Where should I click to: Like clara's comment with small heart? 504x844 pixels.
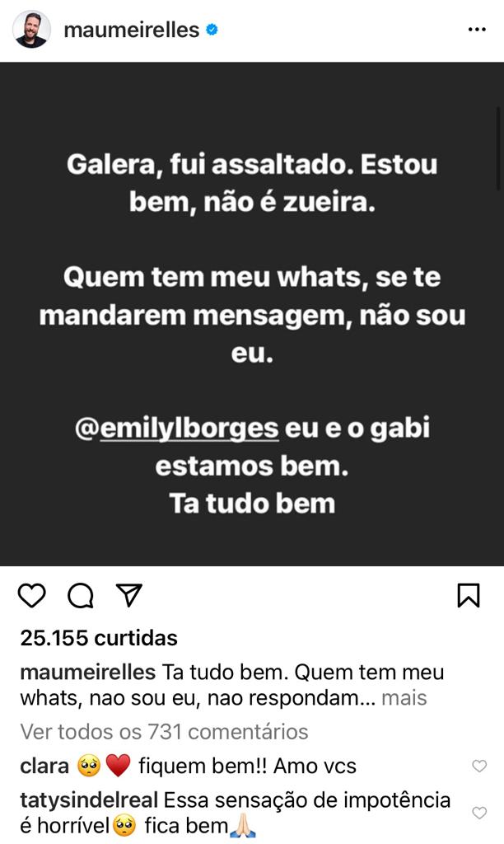(479, 766)
